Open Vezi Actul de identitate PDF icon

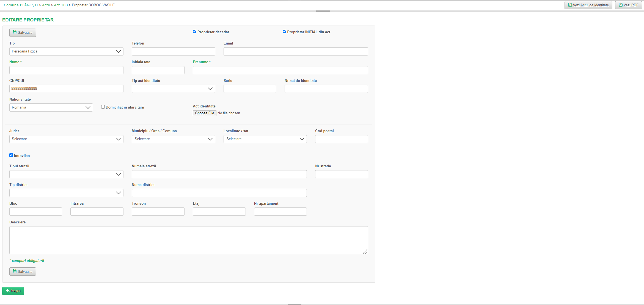(x=588, y=5)
